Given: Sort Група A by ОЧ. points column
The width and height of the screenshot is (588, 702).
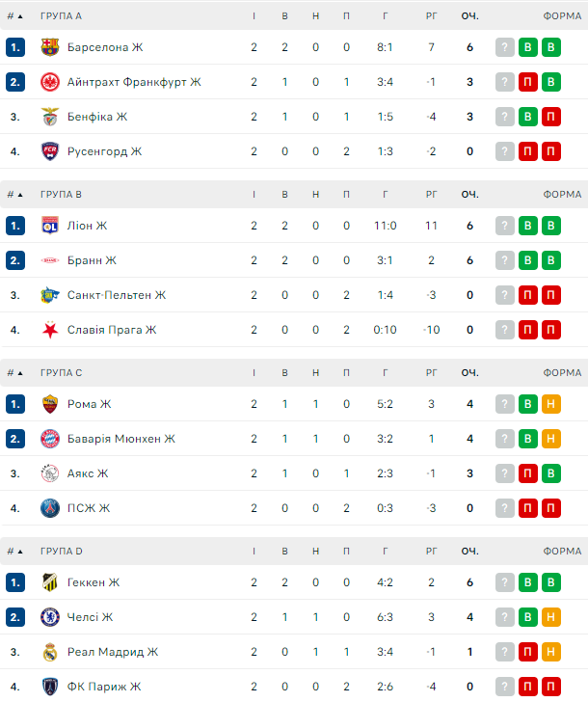Looking at the screenshot, I should (469, 16).
